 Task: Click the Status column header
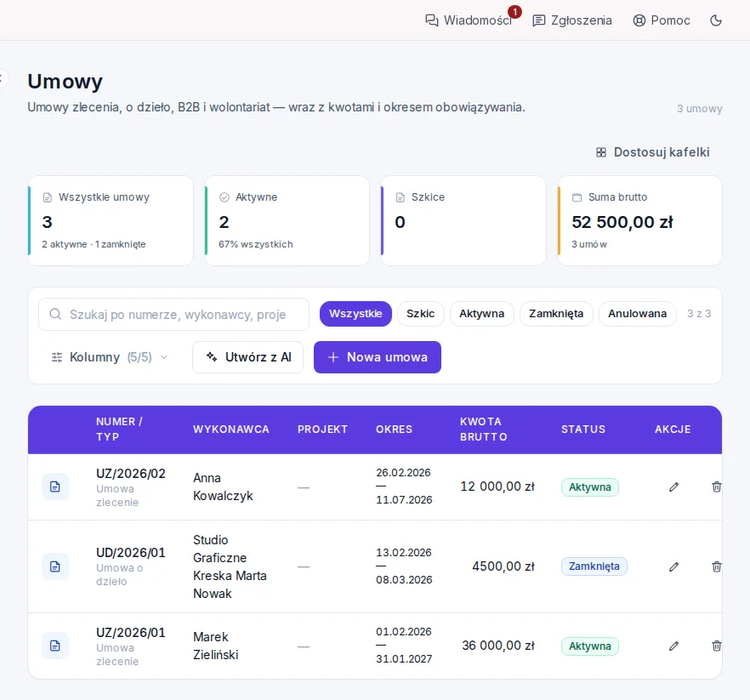click(x=583, y=430)
